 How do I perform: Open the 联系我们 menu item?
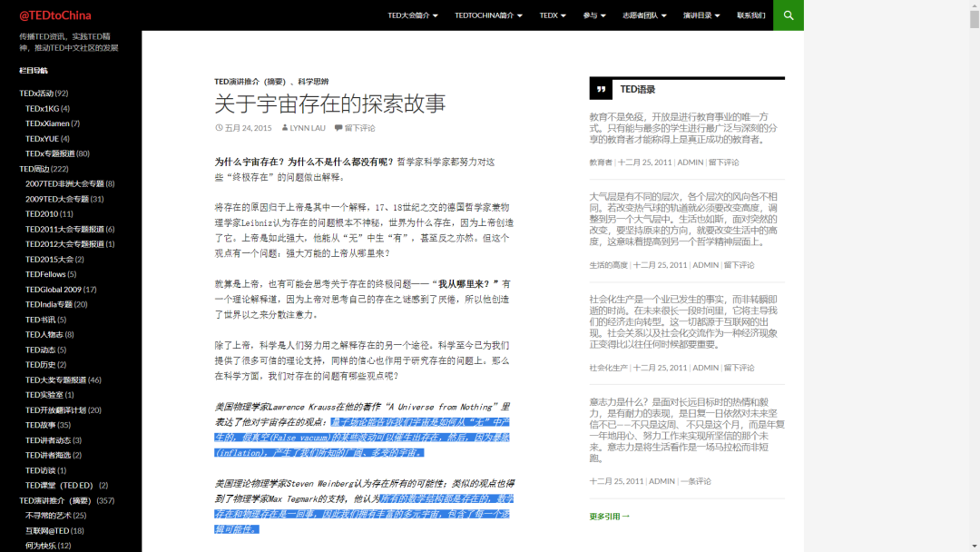[751, 15]
